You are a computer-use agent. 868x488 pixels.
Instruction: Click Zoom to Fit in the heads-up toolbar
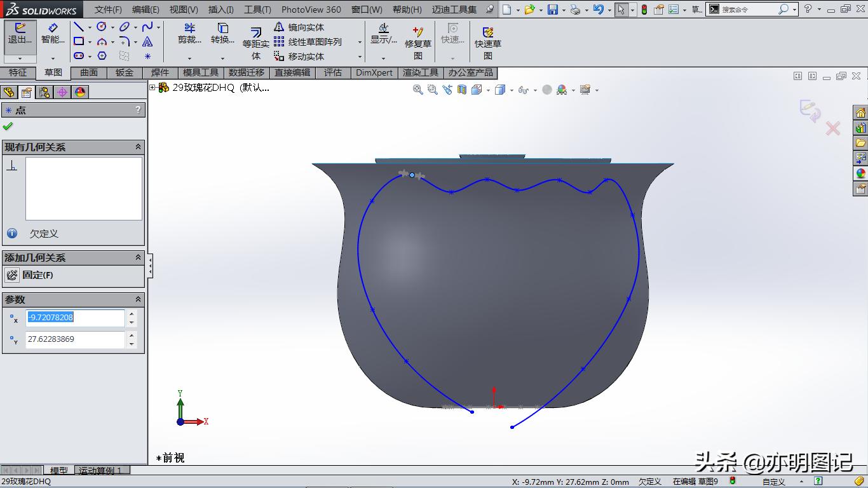(x=417, y=90)
